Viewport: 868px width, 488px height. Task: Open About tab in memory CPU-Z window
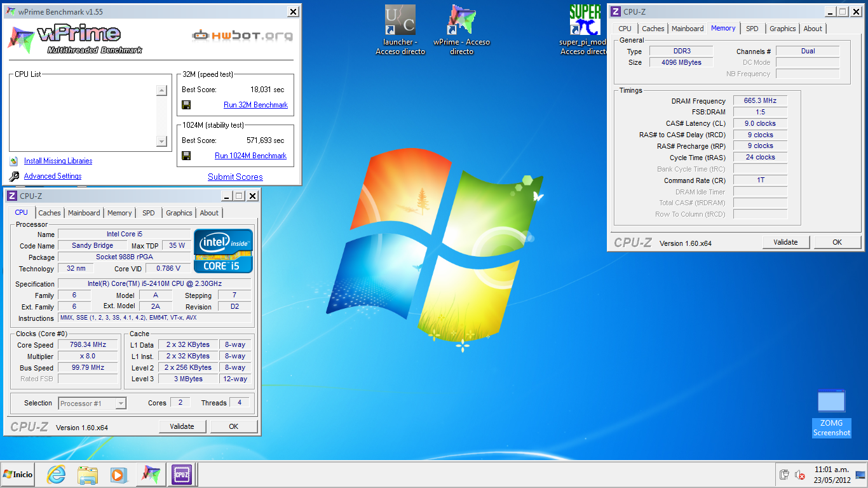point(813,29)
